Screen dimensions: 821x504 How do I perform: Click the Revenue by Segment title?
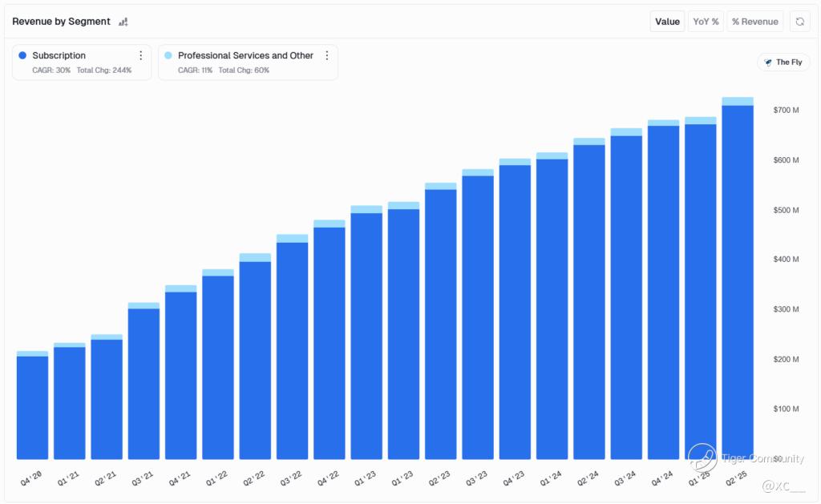click(x=61, y=22)
